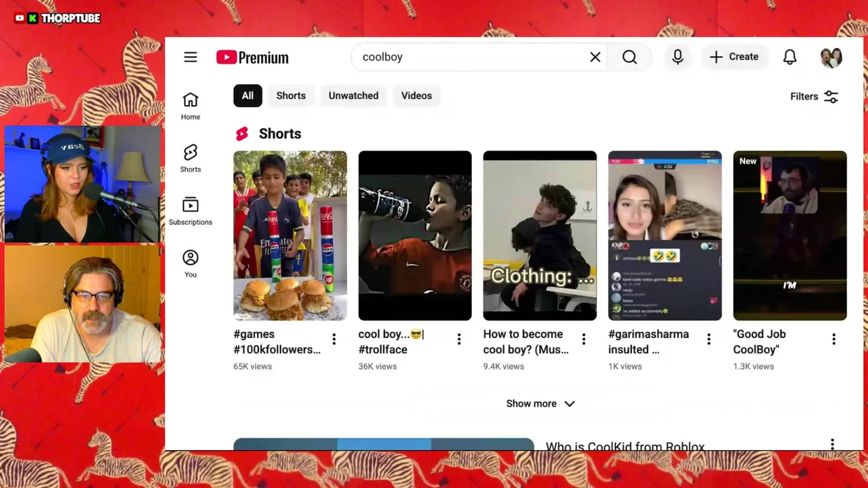Play the cool boy #trollface short thumbnail
Image resolution: width=868 pixels, height=488 pixels.
[415, 235]
